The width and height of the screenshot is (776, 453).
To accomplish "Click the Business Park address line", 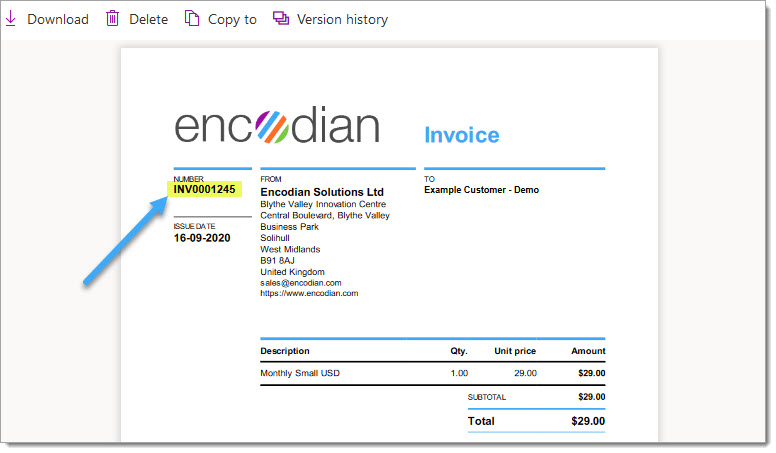I will pos(290,227).
